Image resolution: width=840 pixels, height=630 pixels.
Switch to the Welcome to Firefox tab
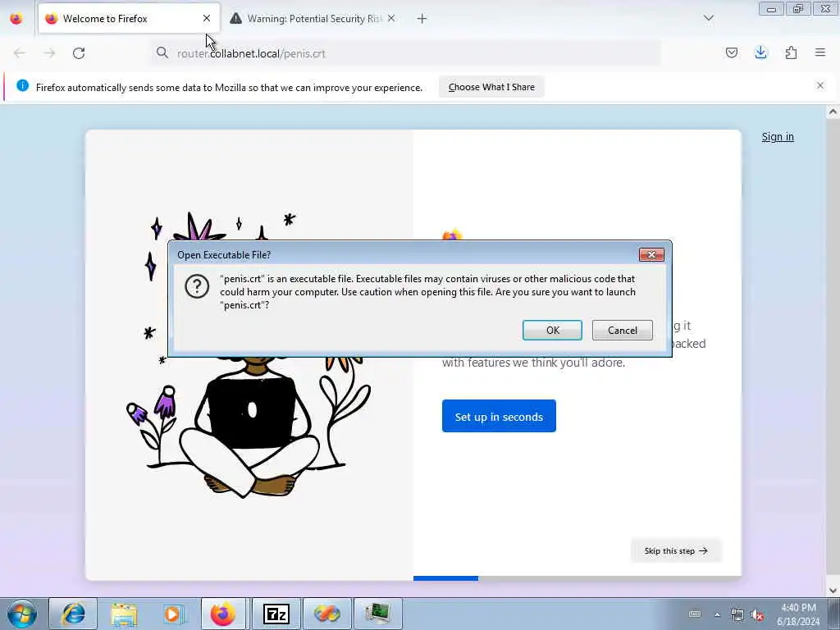pyautogui.click(x=129, y=19)
